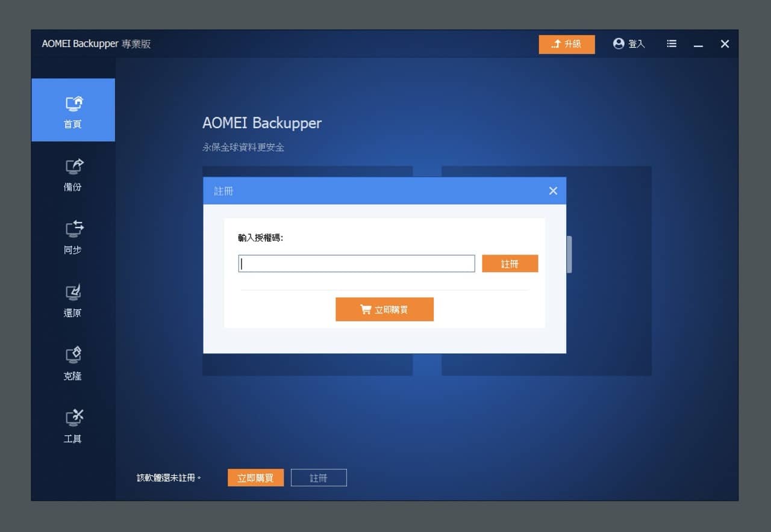Click the 升級 upgrade button
This screenshot has width=771, height=532.
click(x=567, y=44)
